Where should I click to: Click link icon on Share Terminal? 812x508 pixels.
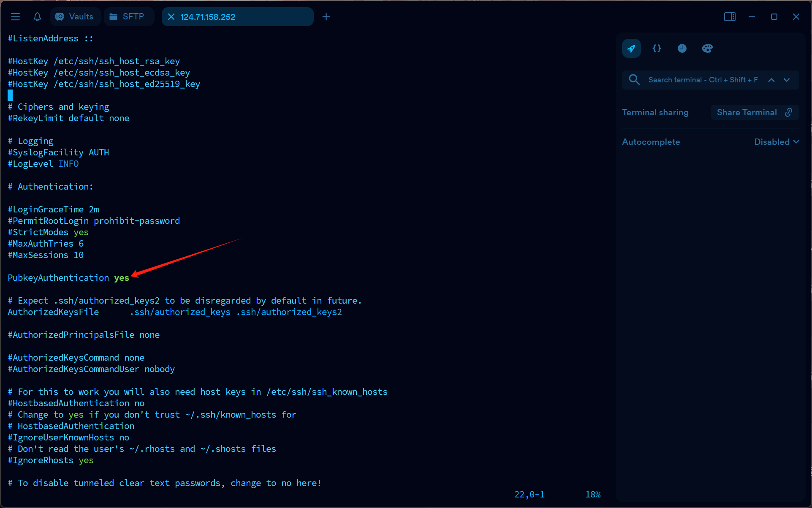pos(788,112)
